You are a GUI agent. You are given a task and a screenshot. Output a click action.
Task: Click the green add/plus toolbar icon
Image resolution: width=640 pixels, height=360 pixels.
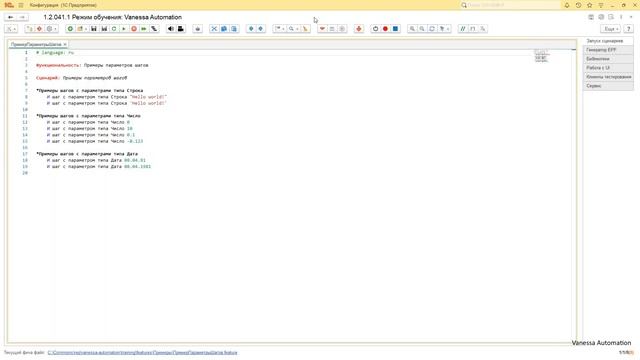coord(70,29)
